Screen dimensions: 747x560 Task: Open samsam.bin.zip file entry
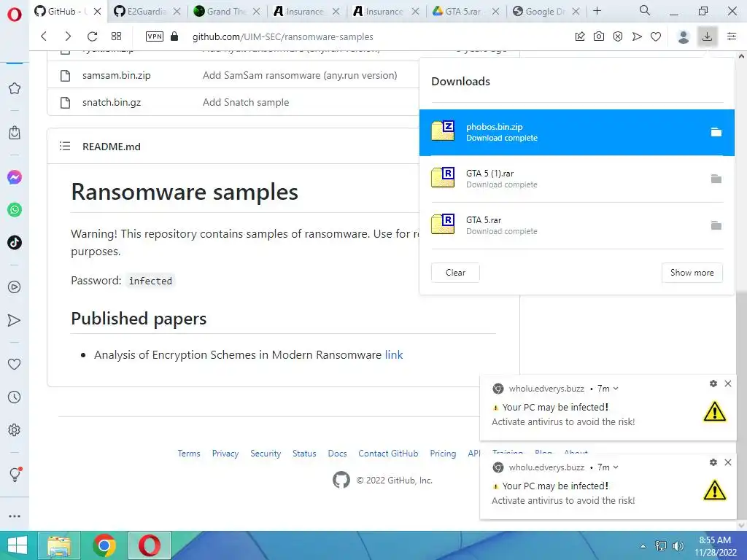[x=116, y=75]
